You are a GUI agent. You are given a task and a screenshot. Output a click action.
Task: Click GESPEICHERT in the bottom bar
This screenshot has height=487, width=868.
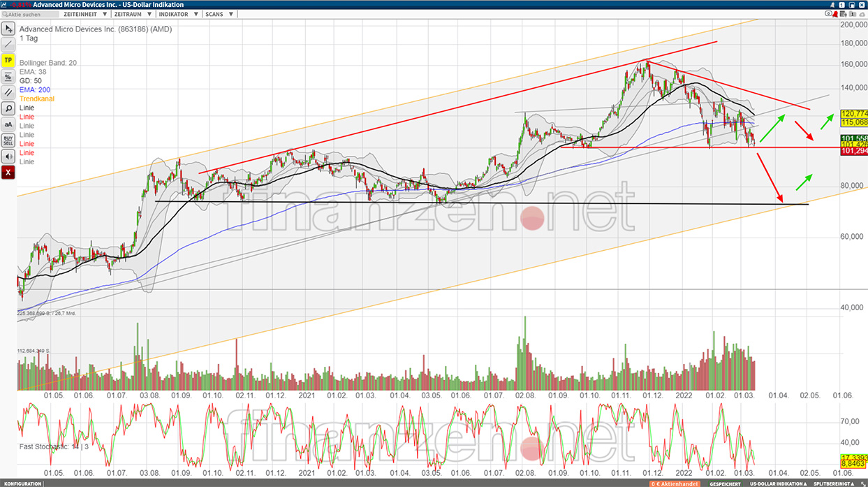(726, 484)
